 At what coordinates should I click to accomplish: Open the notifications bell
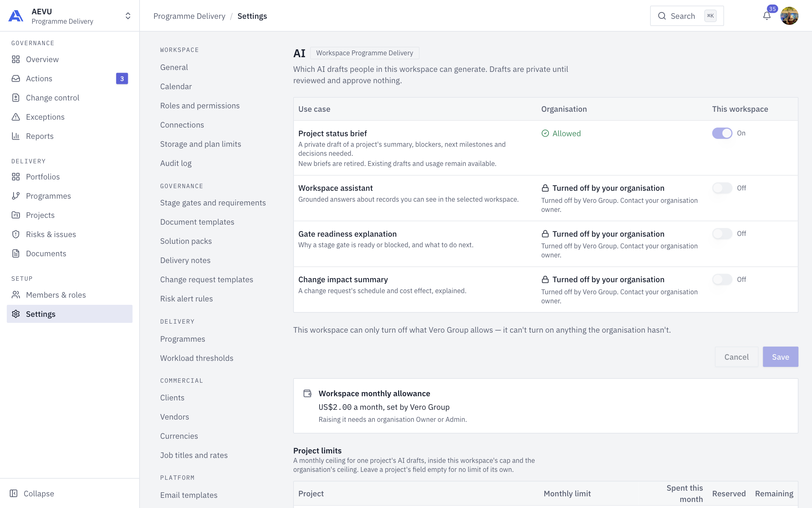point(767,16)
